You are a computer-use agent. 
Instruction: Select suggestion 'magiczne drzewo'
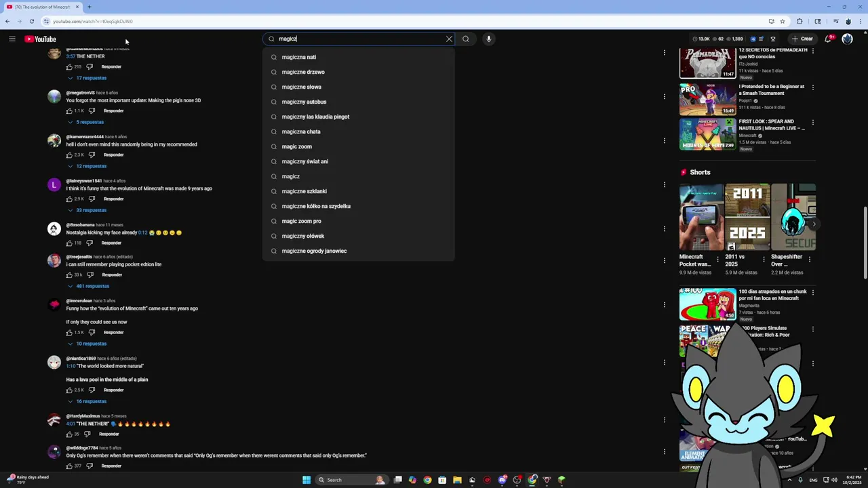pos(358,72)
